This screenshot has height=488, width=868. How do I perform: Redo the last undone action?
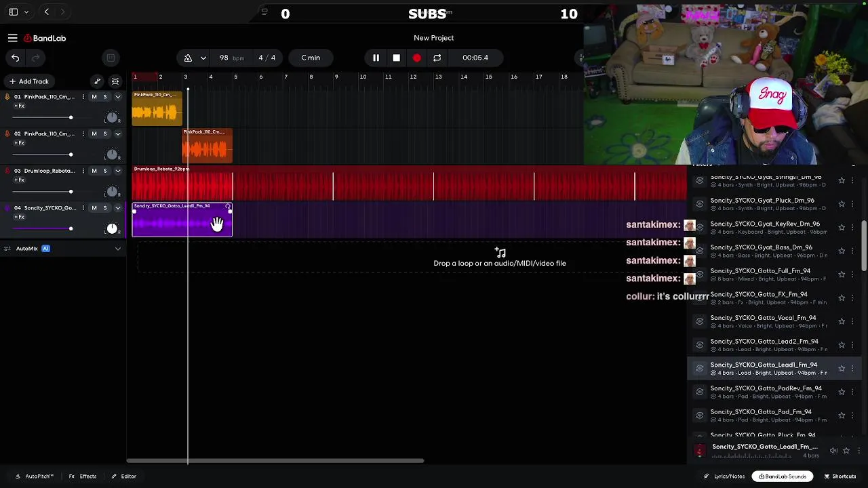point(35,58)
